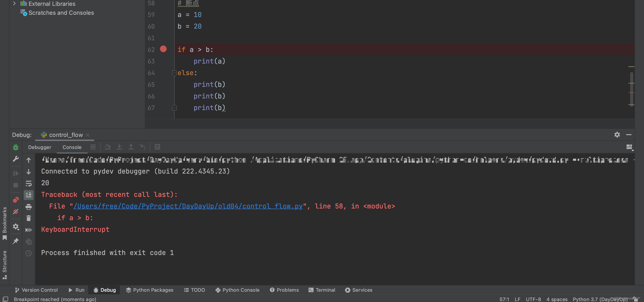Viewport: 644px width, 302px height.
Task: Open debug configuration wrench icon
Action: coord(15,159)
